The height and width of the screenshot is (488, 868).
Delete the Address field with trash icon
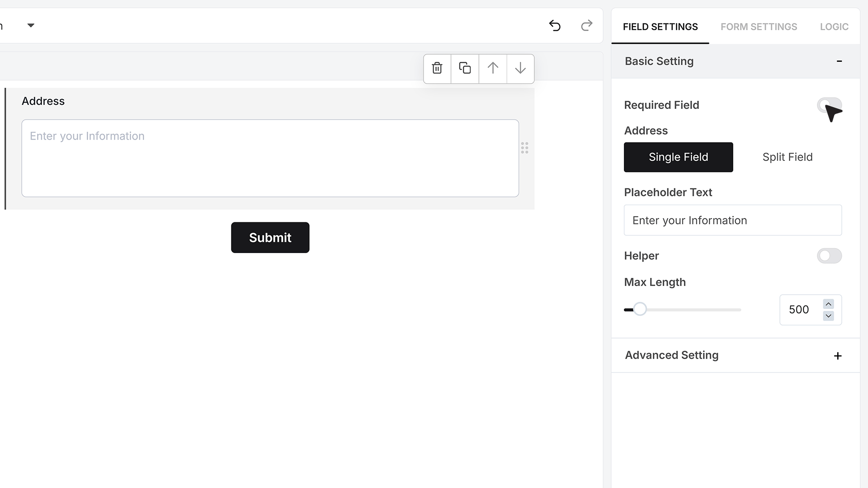click(x=437, y=69)
